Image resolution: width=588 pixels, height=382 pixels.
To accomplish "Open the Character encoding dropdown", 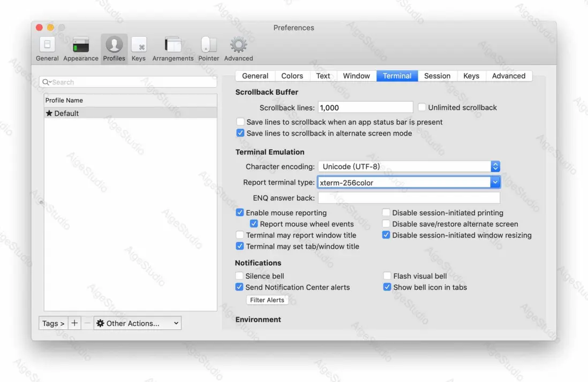I will [495, 166].
